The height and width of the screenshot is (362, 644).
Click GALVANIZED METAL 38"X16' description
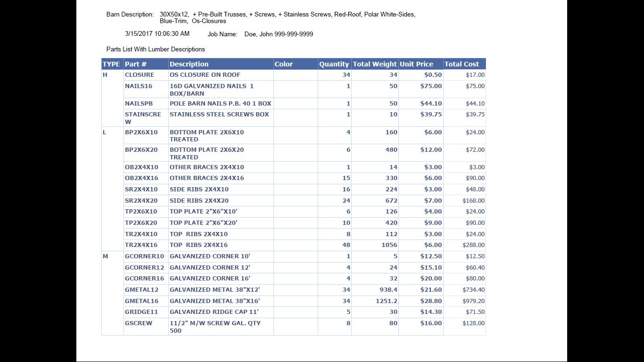pyautogui.click(x=215, y=301)
